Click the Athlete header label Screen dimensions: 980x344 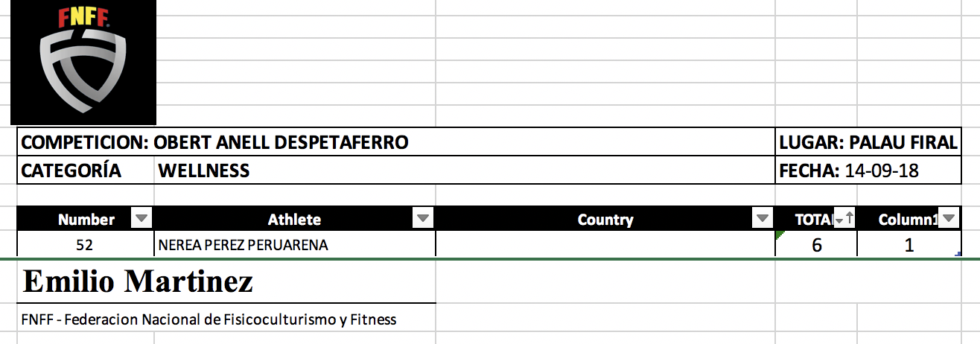point(294,220)
